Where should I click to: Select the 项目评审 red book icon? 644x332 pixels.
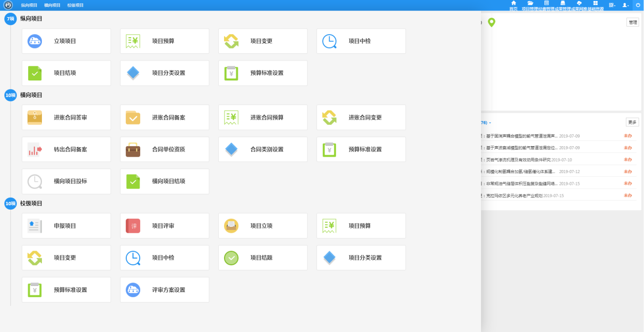click(133, 226)
